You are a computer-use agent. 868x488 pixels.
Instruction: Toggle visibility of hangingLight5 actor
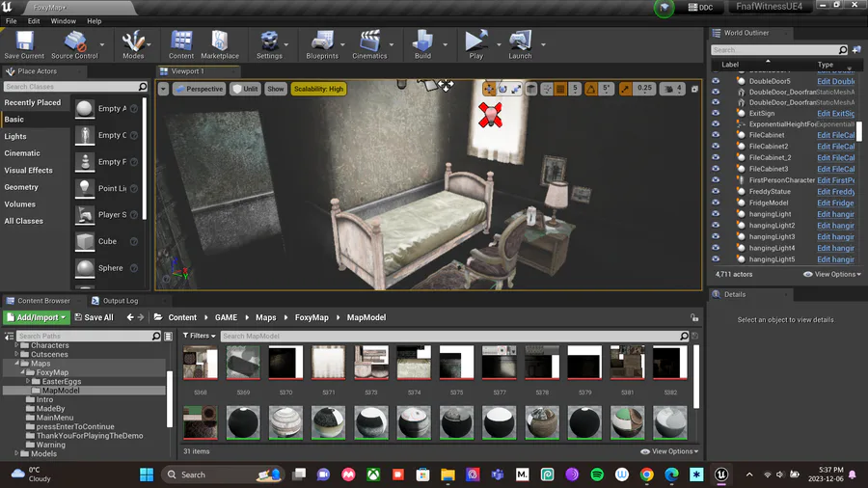pyautogui.click(x=716, y=258)
